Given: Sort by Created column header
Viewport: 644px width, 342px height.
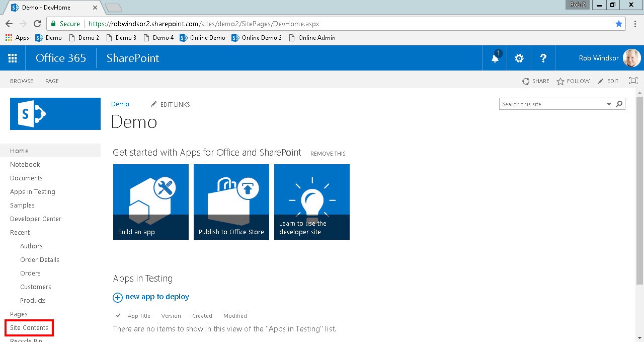Looking at the screenshot, I should [202, 316].
